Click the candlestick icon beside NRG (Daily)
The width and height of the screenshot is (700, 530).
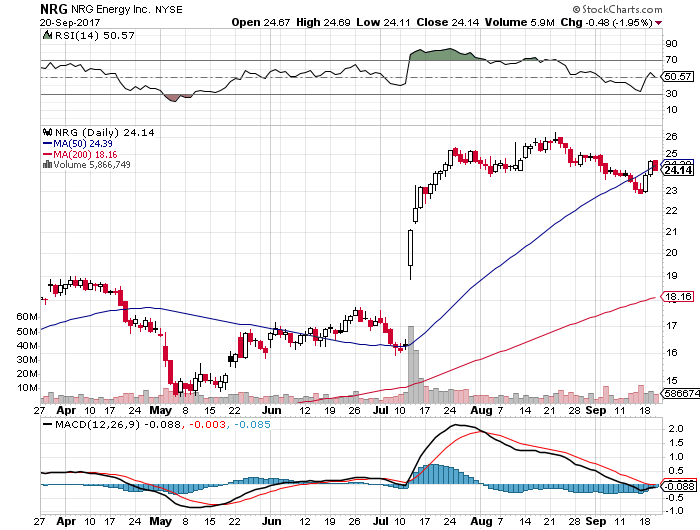[x=45, y=131]
